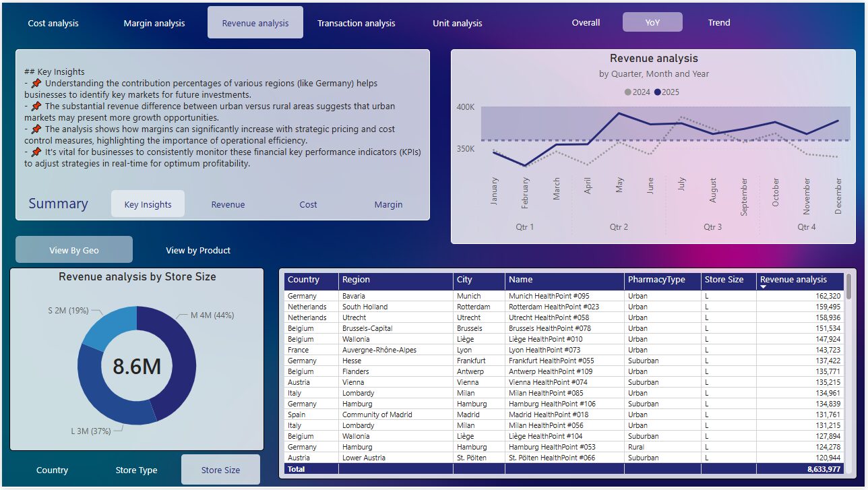
Task: Click View by Product button
Action: pos(198,250)
